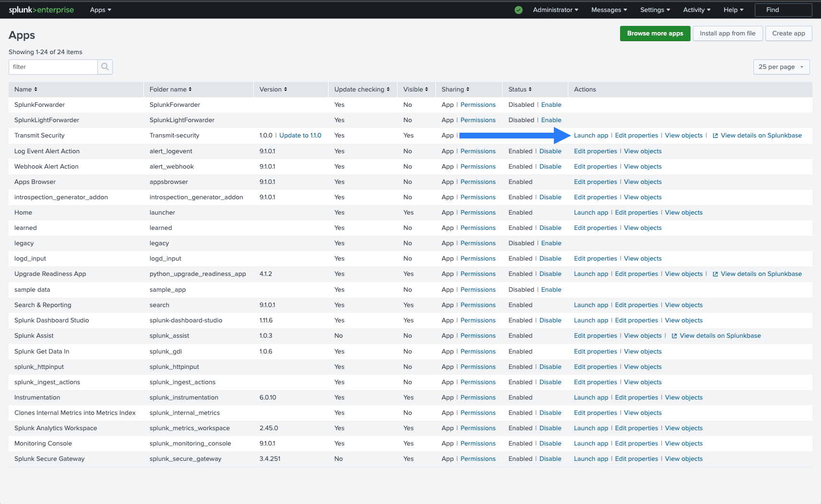Image resolution: width=821 pixels, height=504 pixels.
Task: Expand the Apps dropdown in top bar
Action: point(100,10)
